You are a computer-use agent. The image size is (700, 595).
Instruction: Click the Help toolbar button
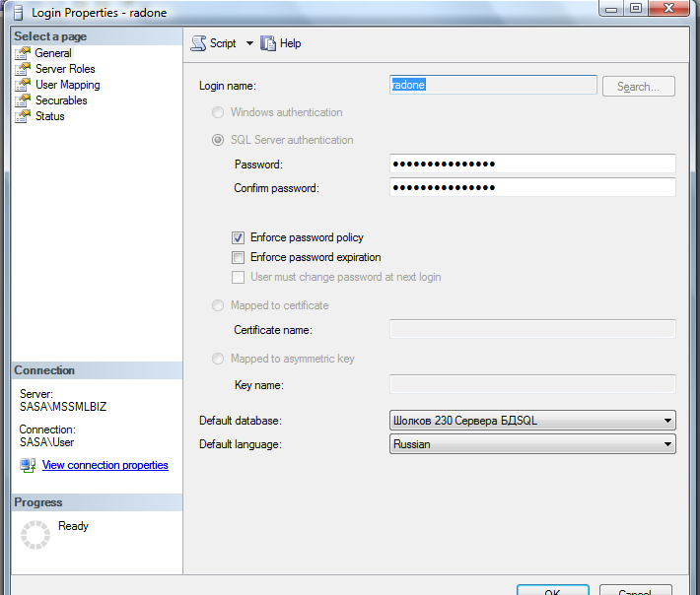[281, 43]
